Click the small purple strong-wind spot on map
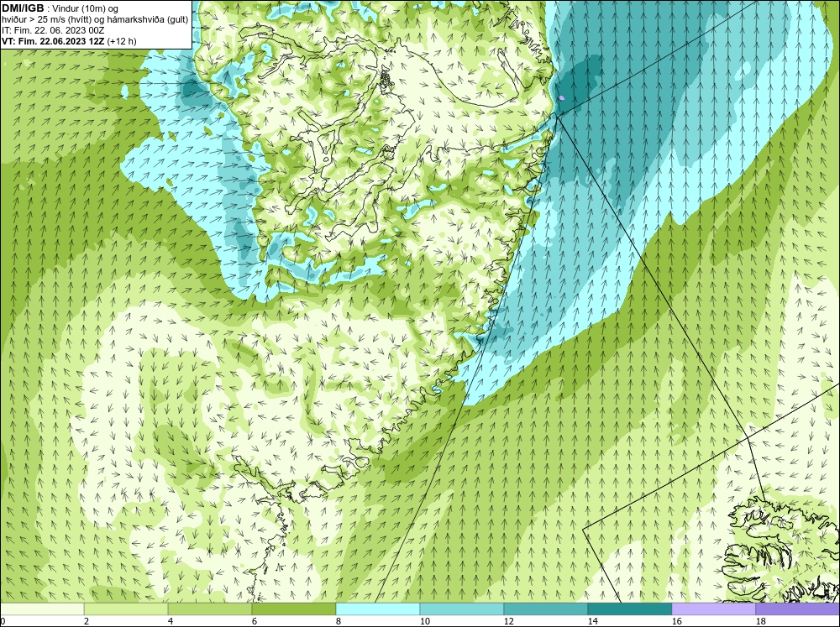The image size is (840, 627). (x=561, y=98)
